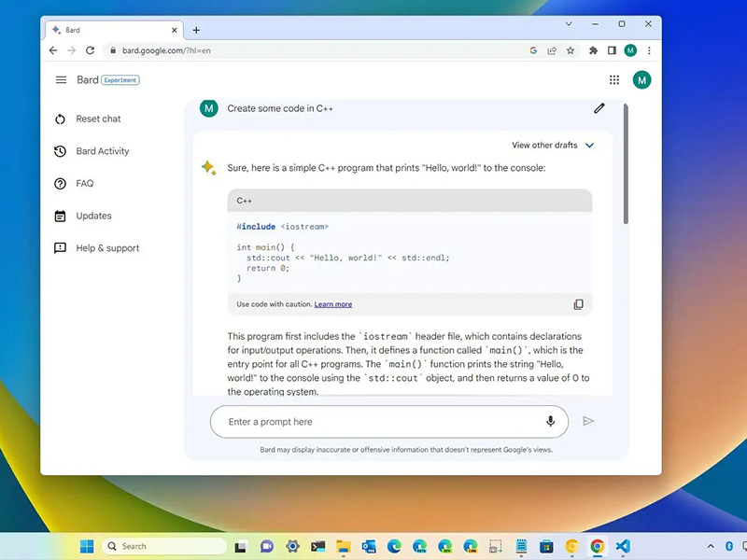
Task: Edit the prompt with the pencil icon
Action: coord(599,108)
